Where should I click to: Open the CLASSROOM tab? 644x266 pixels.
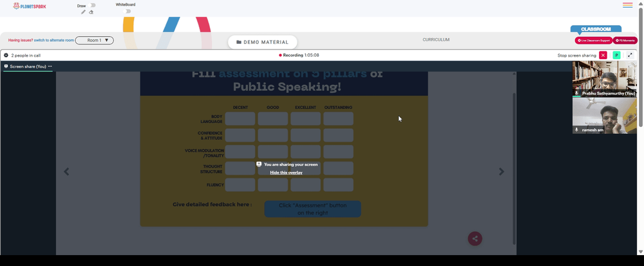pyautogui.click(x=596, y=29)
